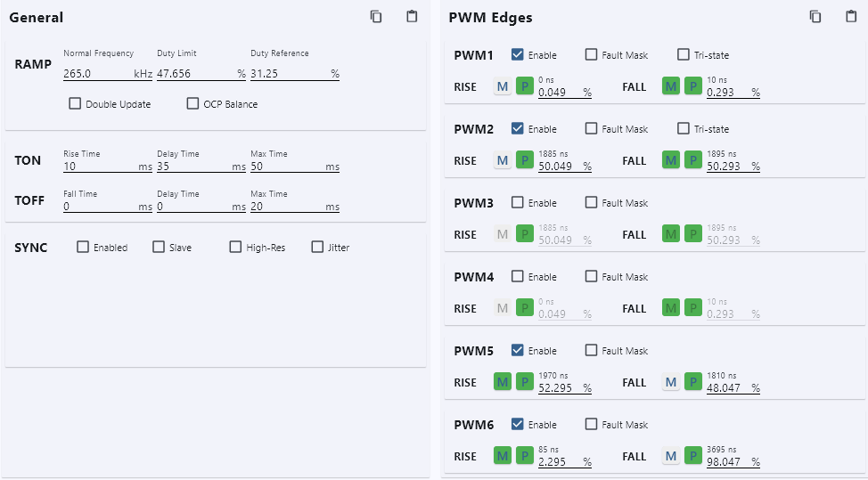Enable the Double Update checkbox
Screen dimensions: 868x480
(75, 104)
